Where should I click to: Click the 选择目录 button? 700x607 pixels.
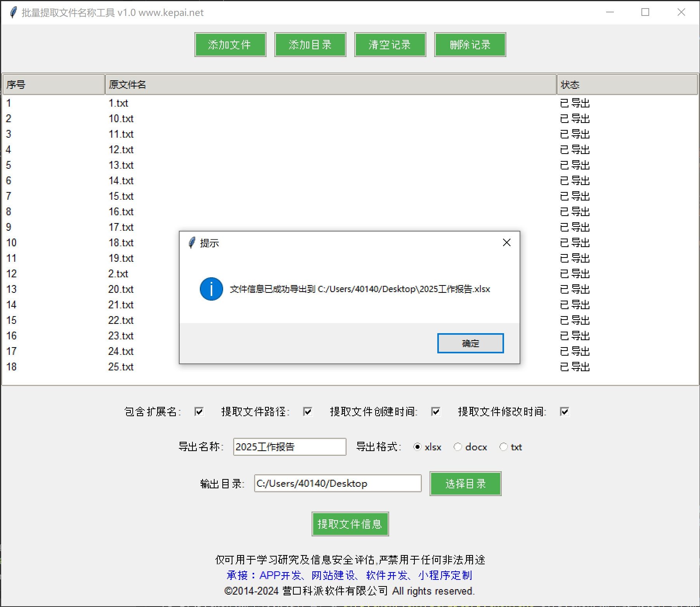pyautogui.click(x=465, y=483)
